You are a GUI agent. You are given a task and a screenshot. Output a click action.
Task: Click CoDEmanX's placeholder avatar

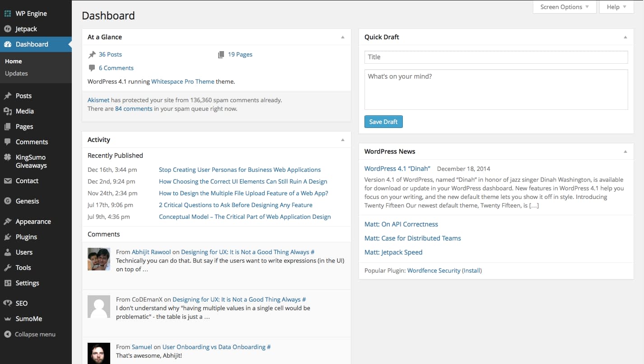click(99, 307)
